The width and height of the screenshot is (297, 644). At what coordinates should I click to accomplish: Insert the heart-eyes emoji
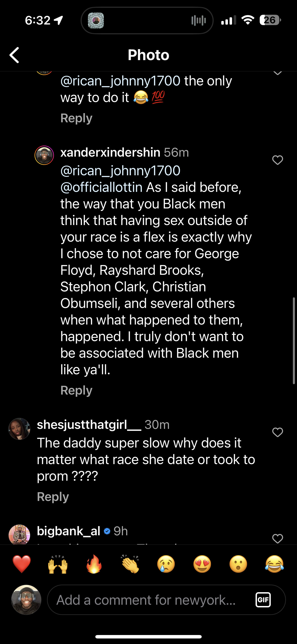[202, 564]
